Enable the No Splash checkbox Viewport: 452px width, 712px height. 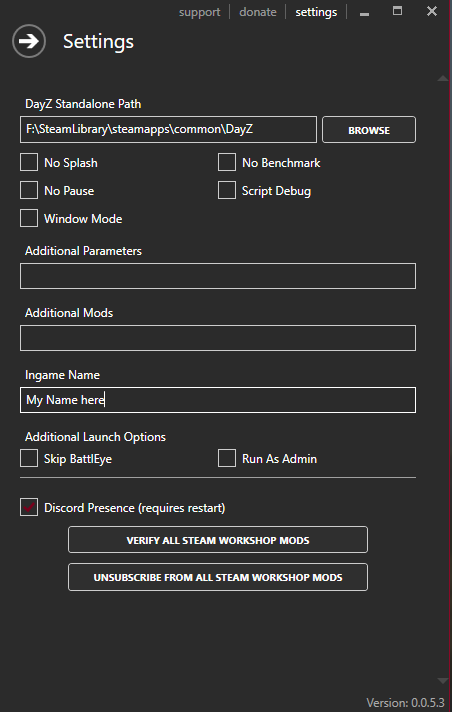[x=29, y=163]
